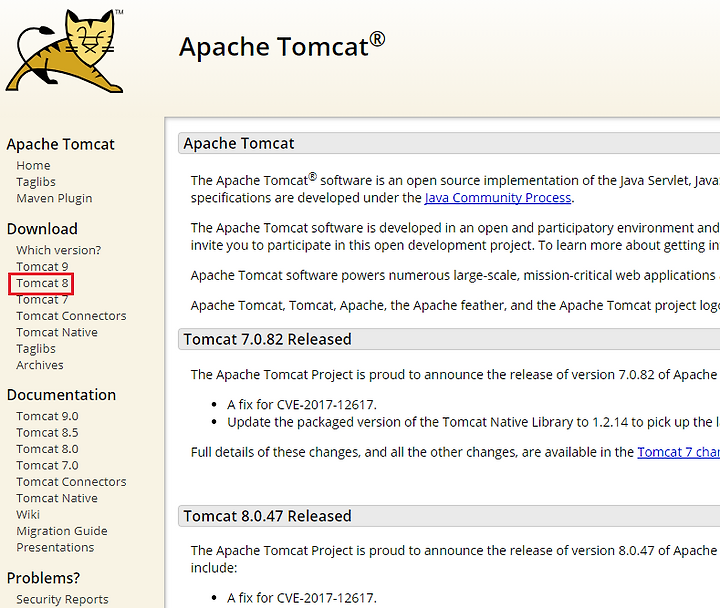The height and width of the screenshot is (608, 720).
Task: Open Taglibs under Apache Tomcat section
Action: 36,182
